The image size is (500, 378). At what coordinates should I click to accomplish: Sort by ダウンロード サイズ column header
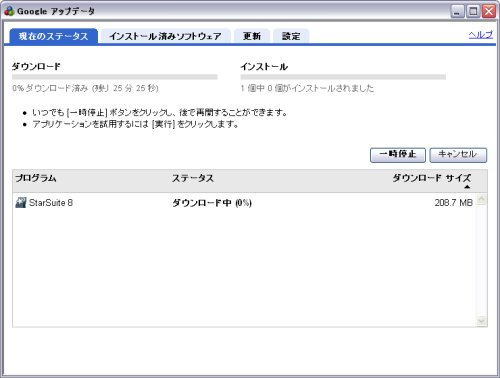pyautogui.click(x=432, y=178)
